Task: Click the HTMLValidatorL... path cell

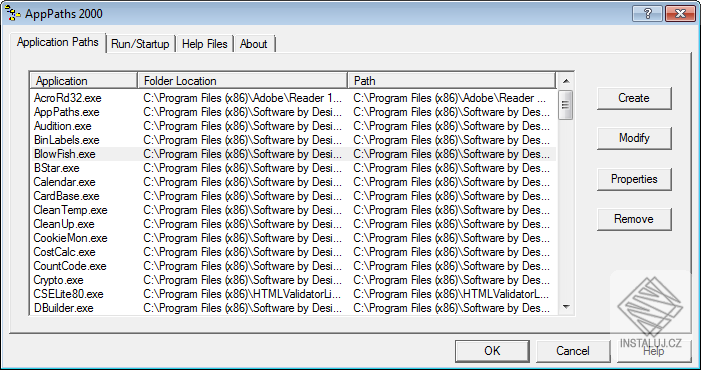Action: 452,294
